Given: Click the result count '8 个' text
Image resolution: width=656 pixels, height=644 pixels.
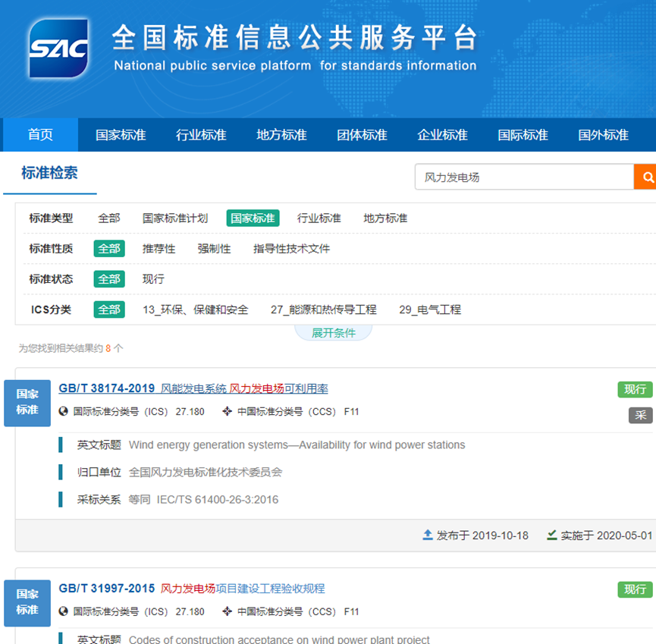Looking at the screenshot, I should tap(115, 348).
